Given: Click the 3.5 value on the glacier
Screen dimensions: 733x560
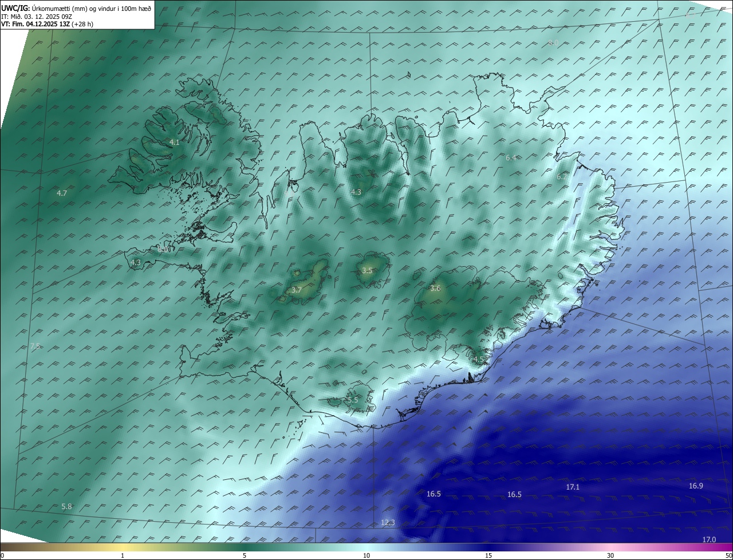Looking at the screenshot, I should point(368,270).
